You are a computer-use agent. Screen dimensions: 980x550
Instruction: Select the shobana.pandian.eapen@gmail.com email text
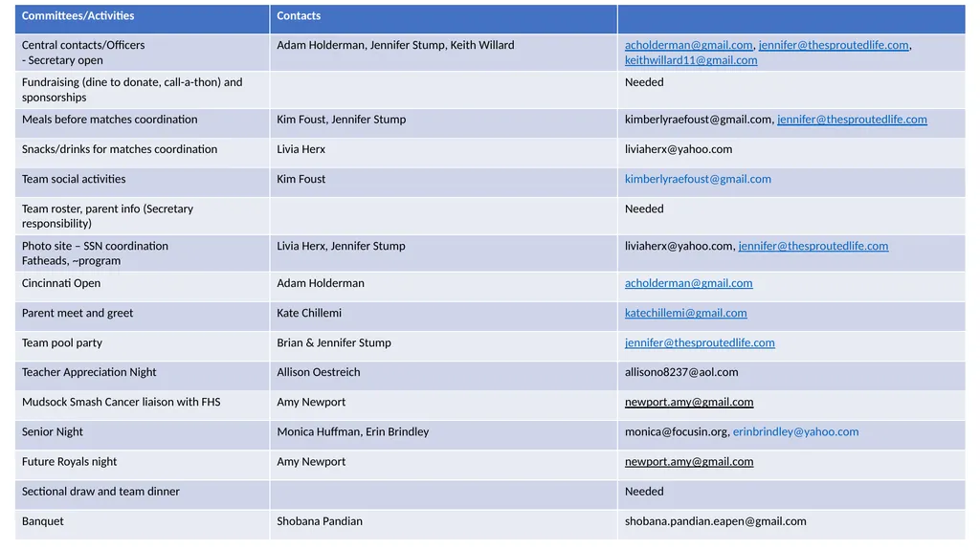click(x=715, y=521)
